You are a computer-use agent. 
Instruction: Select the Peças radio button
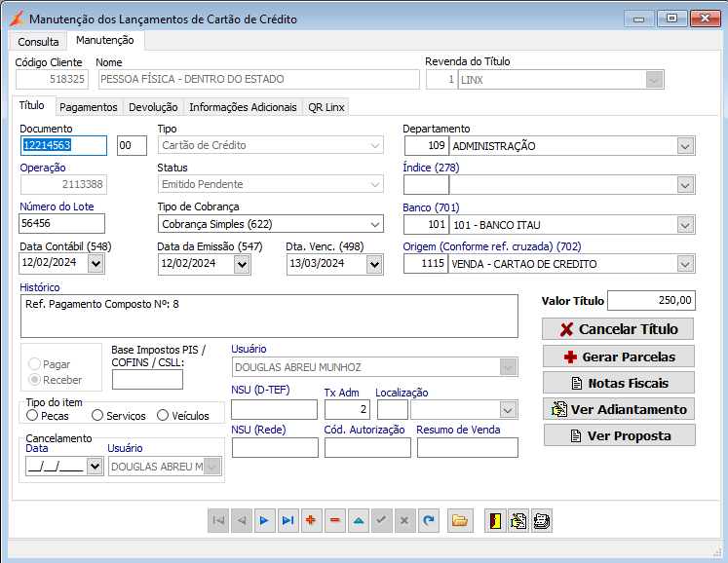[x=33, y=416]
